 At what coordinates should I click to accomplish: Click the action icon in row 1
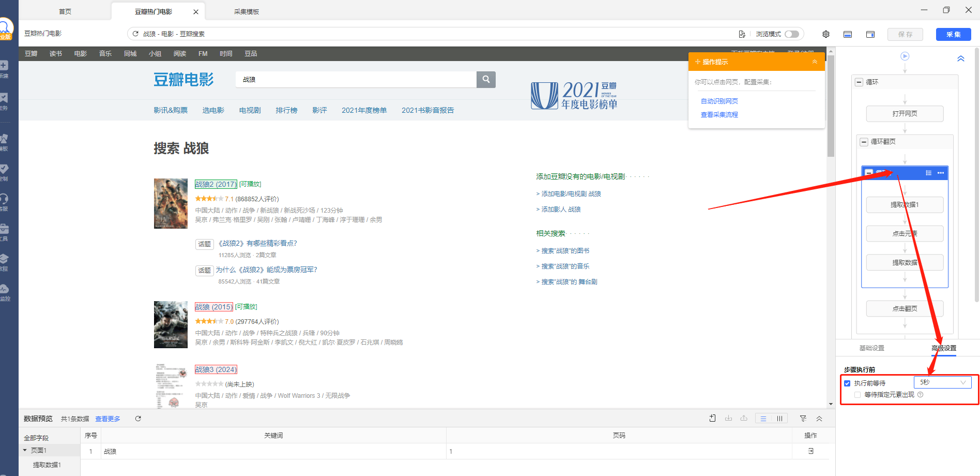[810, 451]
